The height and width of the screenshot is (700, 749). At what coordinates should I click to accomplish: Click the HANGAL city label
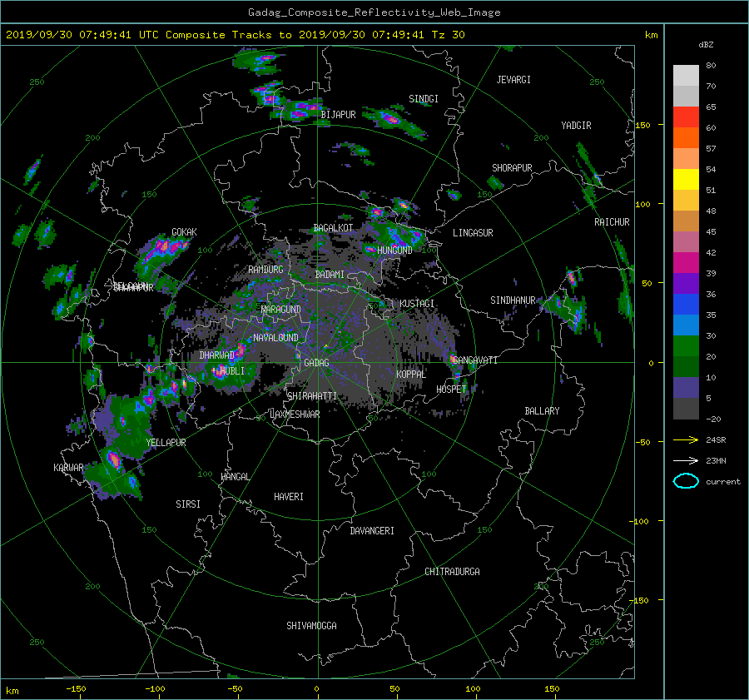point(235,477)
